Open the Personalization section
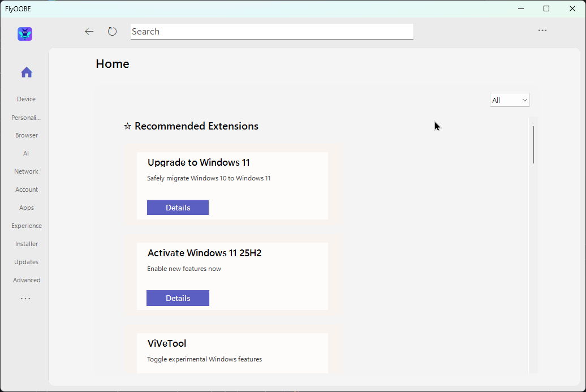Image resolution: width=586 pixels, height=392 pixels. [x=26, y=118]
